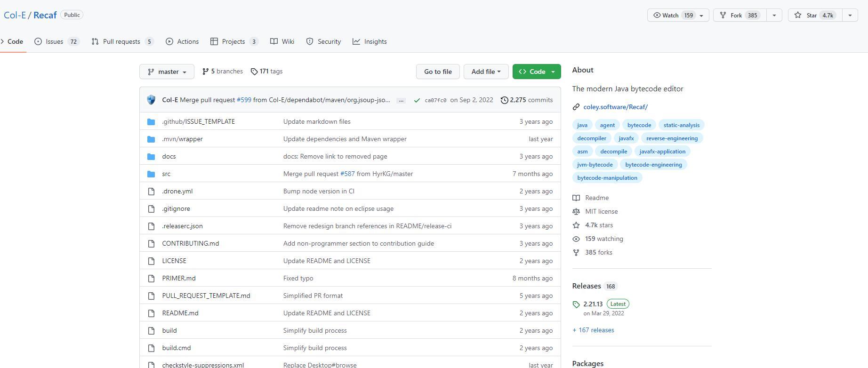The image size is (868, 368).
Task: Open the Watch notifications dropdown
Action: 678,15
